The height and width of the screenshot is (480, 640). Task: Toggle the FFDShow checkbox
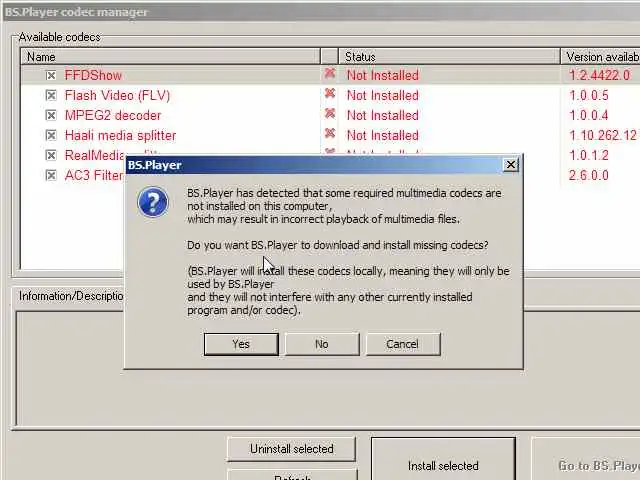click(x=51, y=76)
